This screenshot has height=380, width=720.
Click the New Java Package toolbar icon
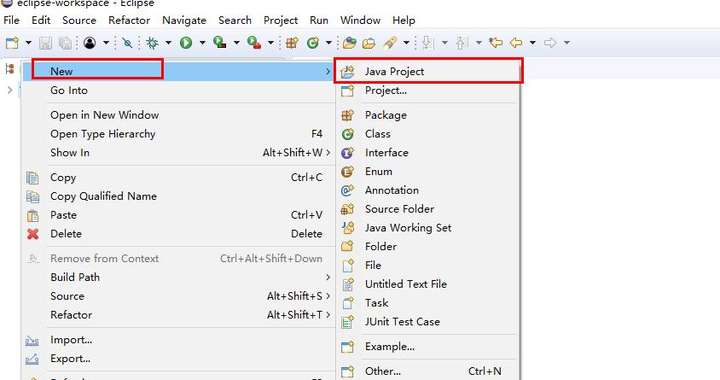tap(292, 43)
